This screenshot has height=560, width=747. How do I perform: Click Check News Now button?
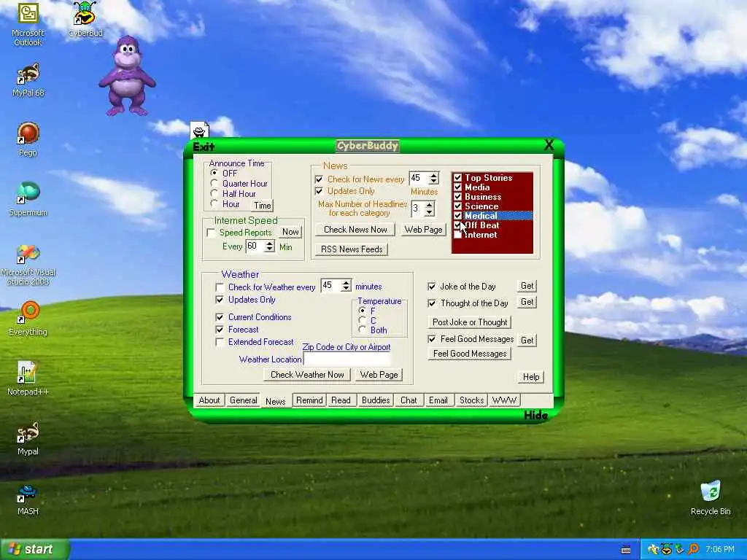pos(355,230)
